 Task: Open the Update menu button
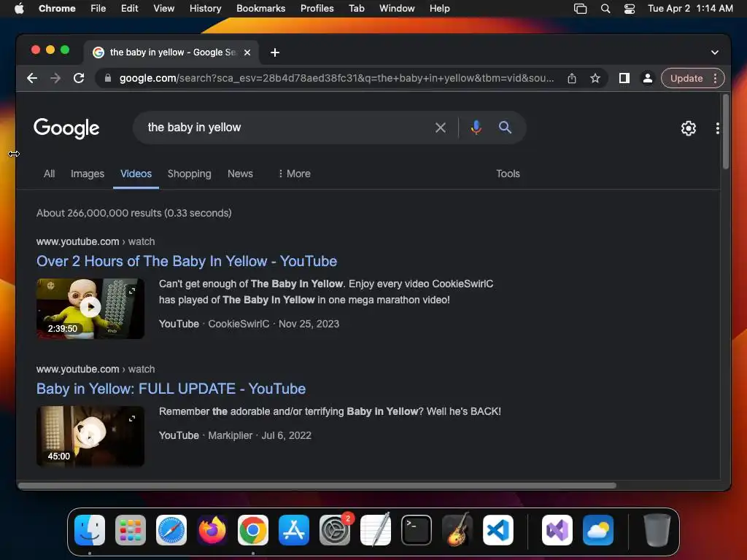[693, 78]
